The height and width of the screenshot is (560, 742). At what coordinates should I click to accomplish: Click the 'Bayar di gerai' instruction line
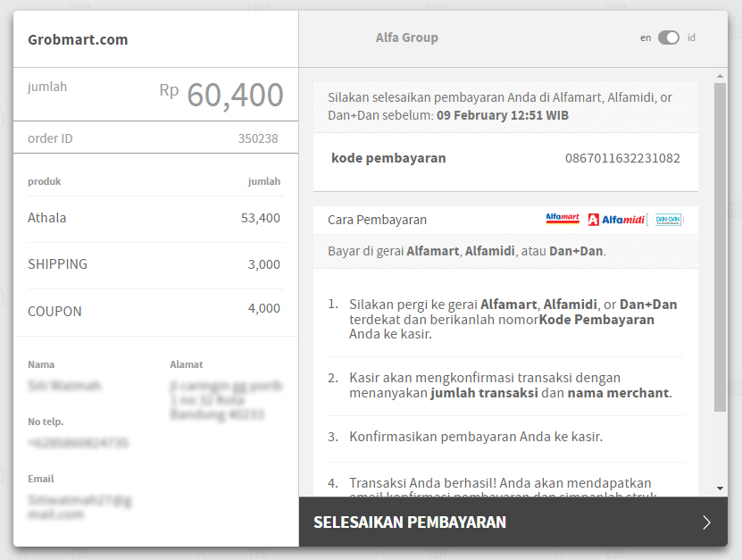[x=467, y=251]
